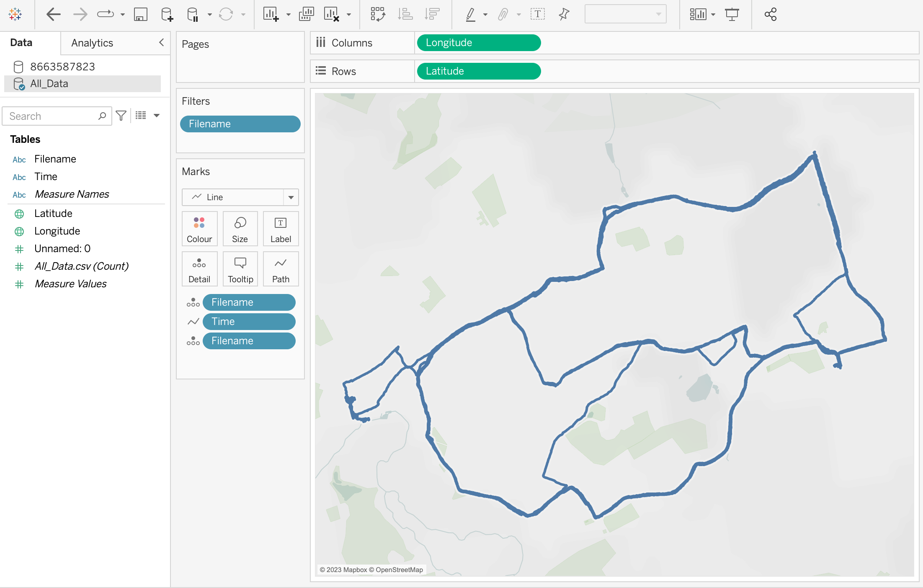Click Presentation Mode icon
The height and width of the screenshot is (588, 923).
tap(732, 15)
